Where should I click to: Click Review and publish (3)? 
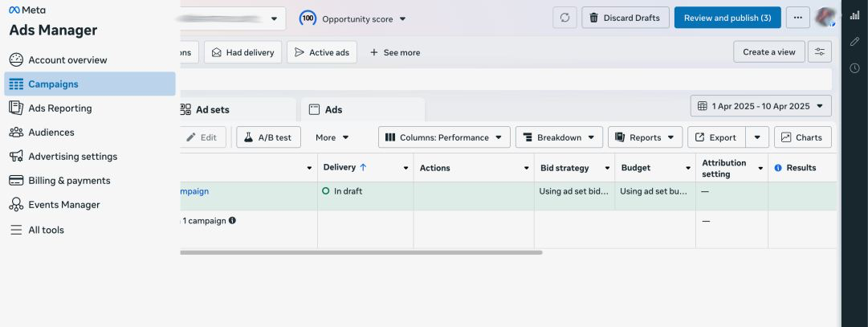[x=727, y=18]
